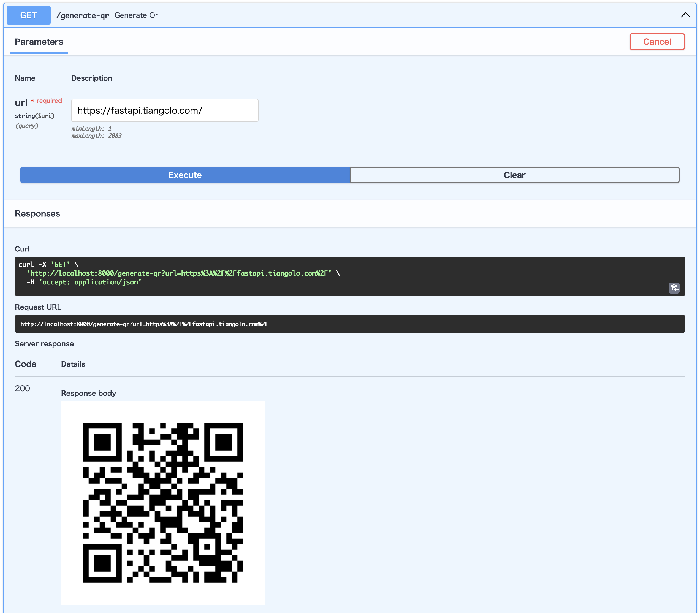700x613 pixels.
Task: Click the 'string($uri)' type label
Action: coord(34,116)
